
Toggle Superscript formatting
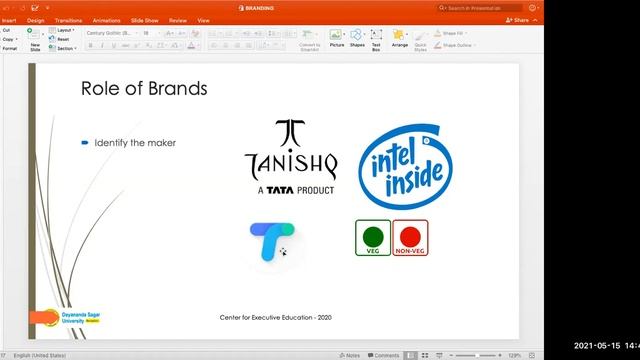138,45
